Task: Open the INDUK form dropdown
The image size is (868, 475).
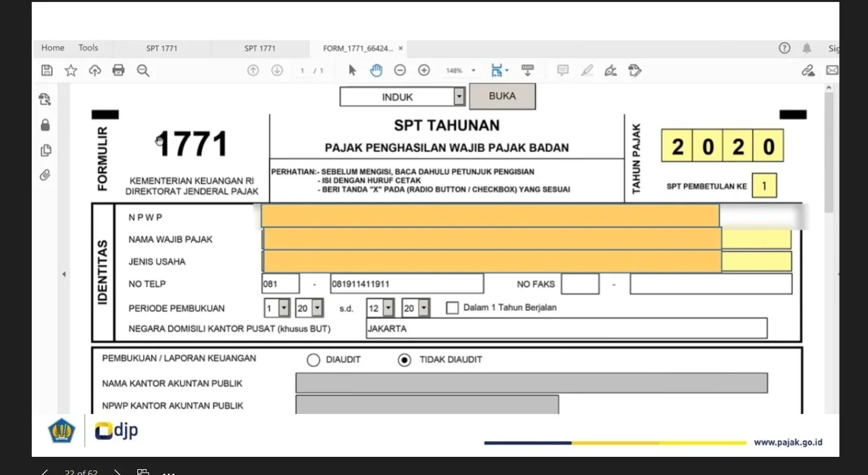Action: click(459, 97)
